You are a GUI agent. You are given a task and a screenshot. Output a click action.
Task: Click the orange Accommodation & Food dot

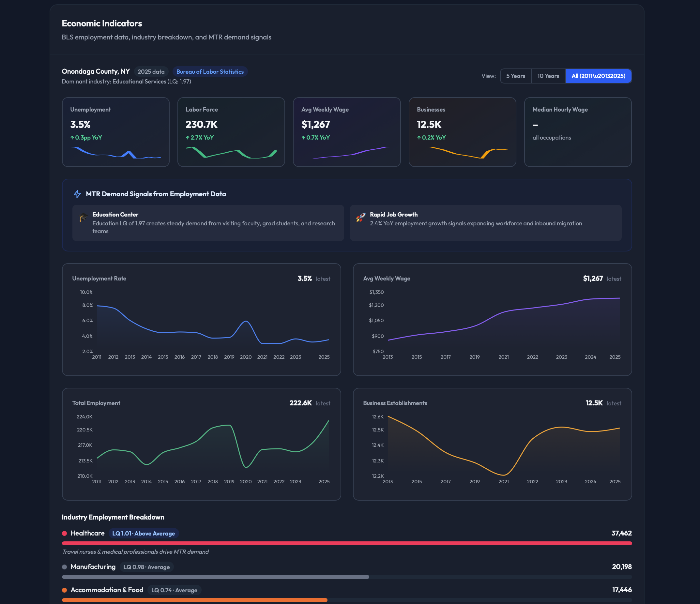coord(64,590)
